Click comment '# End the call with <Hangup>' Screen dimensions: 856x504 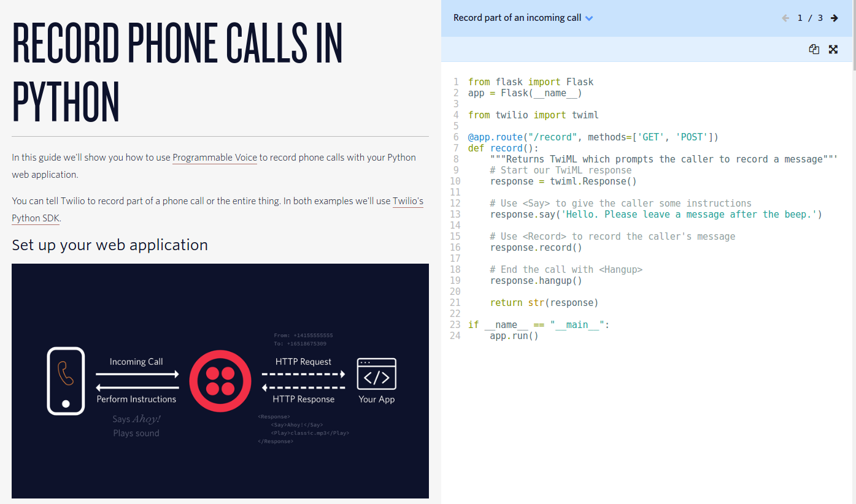pyautogui.click(x=566, y=270)
